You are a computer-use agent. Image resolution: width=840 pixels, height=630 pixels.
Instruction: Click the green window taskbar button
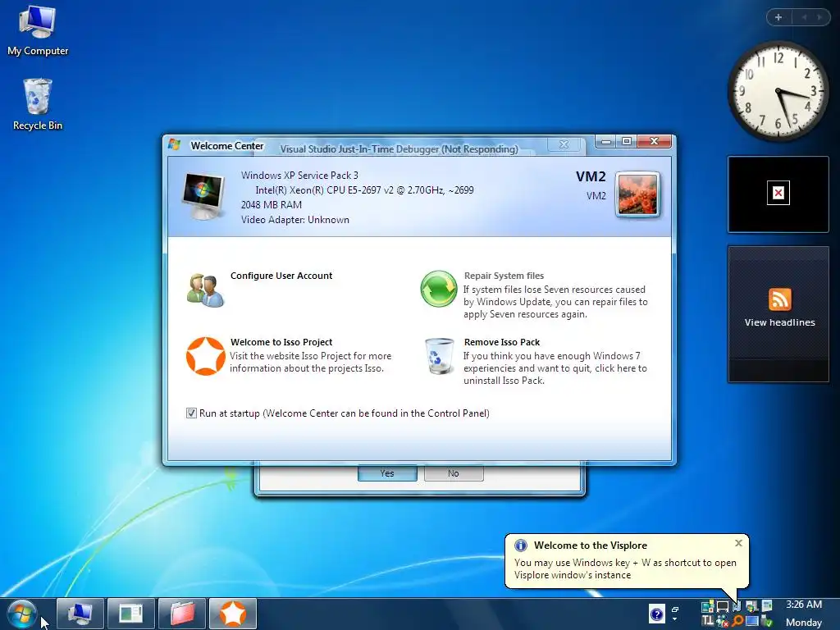[x=130, y=614]
